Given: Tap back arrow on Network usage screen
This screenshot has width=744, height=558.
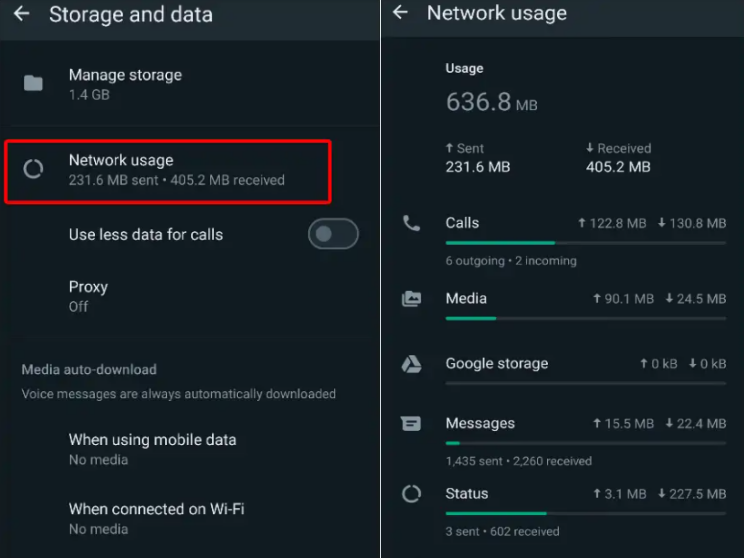Looking at the screenshot, I should tap(400, 12).
